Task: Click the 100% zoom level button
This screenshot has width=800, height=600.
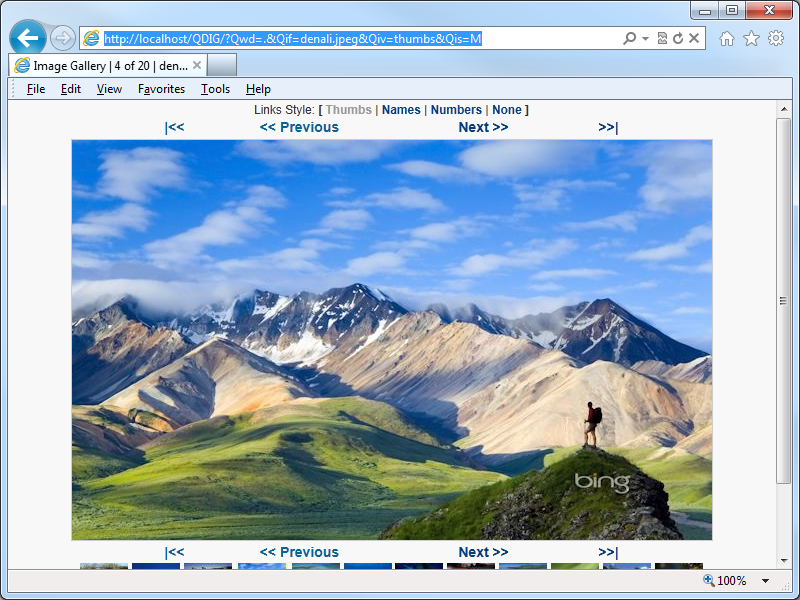Action: pos(725,581)
